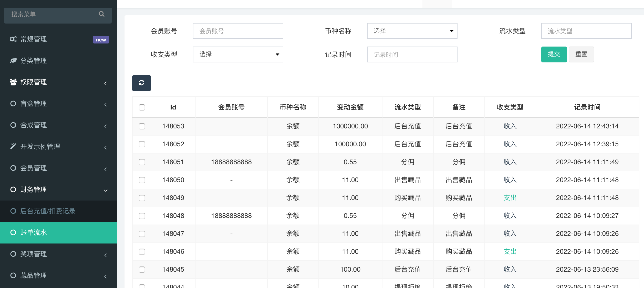The height and width of the screenshot is (288, 644).
Task: Click the users icon beside 权限管理
Action: pyautogui.click(x=13, y=82)
